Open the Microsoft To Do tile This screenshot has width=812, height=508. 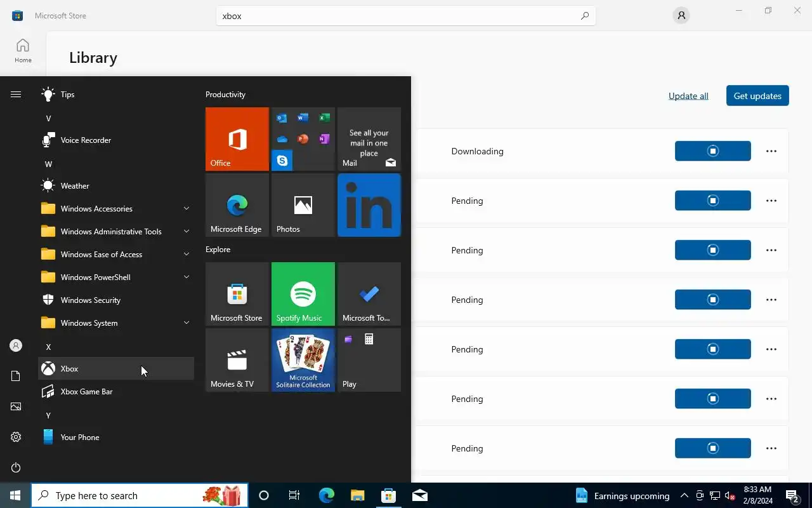pos(369,294)
